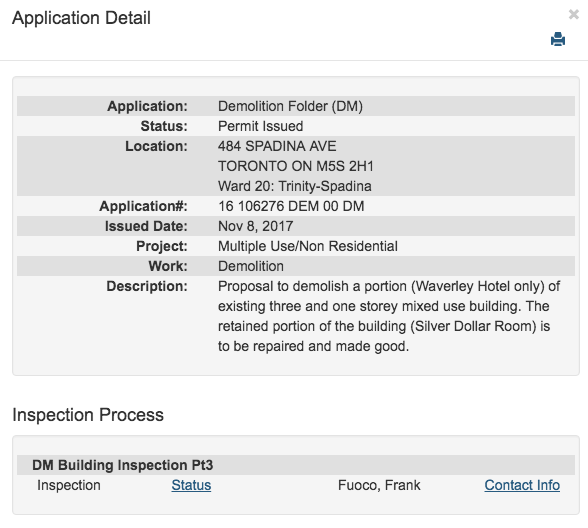Click the Work value Demolition
Screen dimensions: 588x528
point(251,266)
